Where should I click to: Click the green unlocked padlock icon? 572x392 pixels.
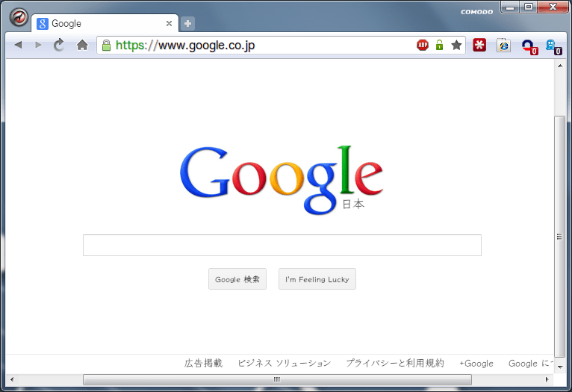point(439,46)
